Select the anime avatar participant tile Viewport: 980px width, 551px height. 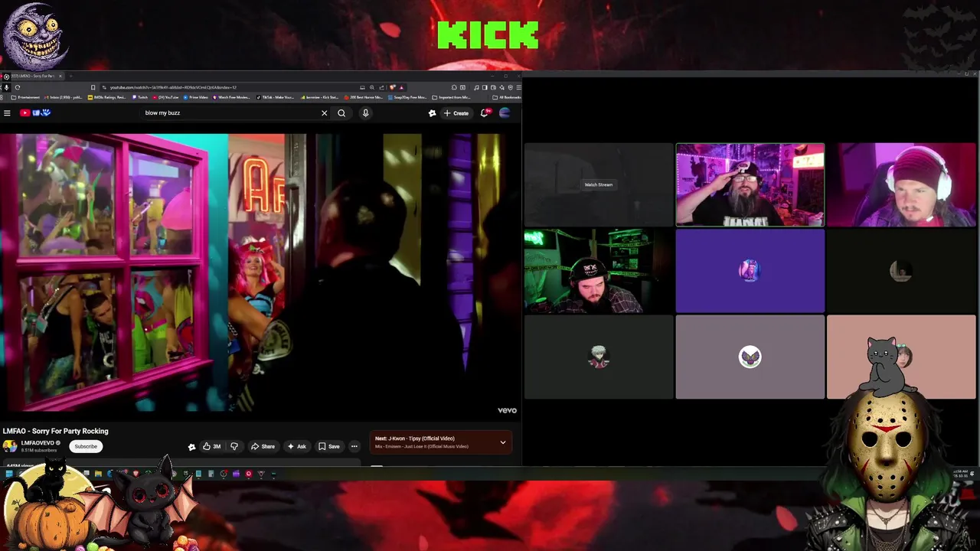click(x=599, y=357)
